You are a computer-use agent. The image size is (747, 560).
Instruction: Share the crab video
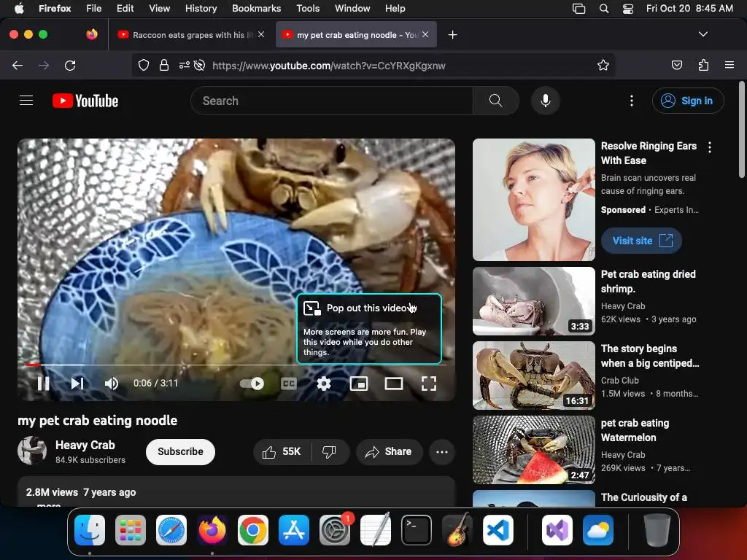point(389,451)
